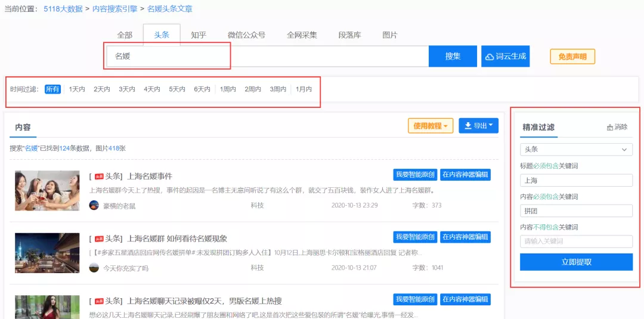Open thumbnail of 上海名媛事件 article
Screen dimensions: 644x319
47,191
